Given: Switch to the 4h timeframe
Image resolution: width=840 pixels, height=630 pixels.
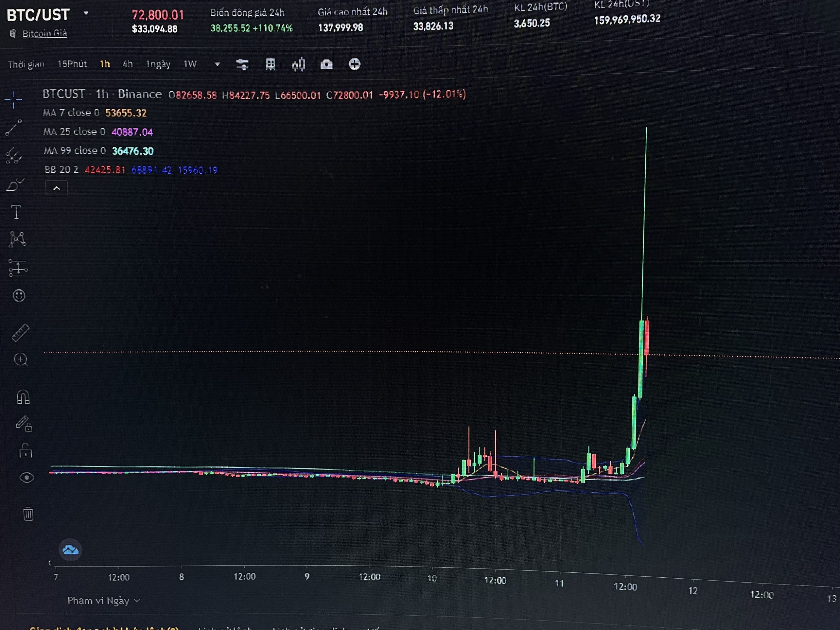Looking at the screenshot, I should pyautogui.click(x=127, y=64).
